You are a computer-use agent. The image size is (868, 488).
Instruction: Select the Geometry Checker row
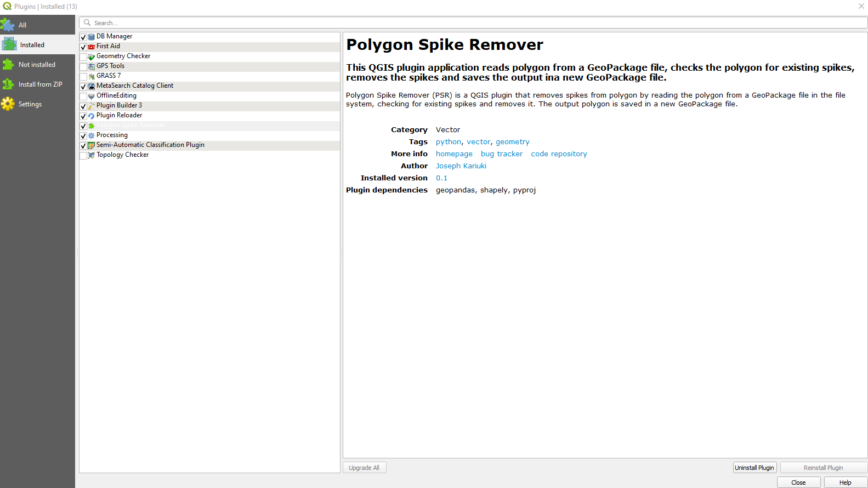[x=209, y=56]
